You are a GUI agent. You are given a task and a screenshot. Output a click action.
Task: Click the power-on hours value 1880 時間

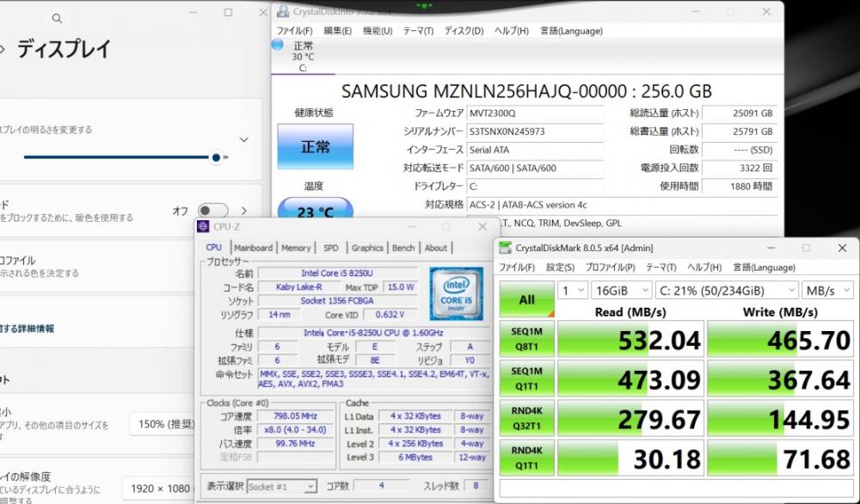click(740, 187)
